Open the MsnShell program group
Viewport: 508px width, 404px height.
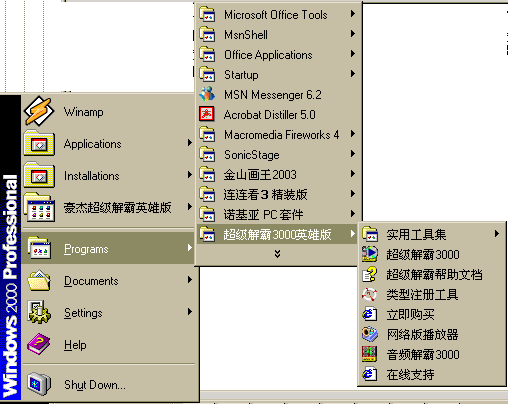click(277, 34)
